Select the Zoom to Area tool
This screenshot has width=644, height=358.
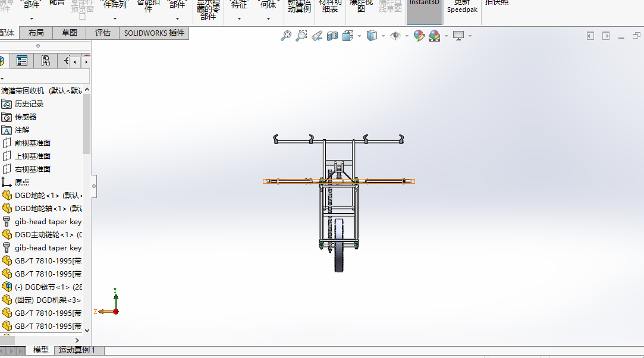pos(301,36)
